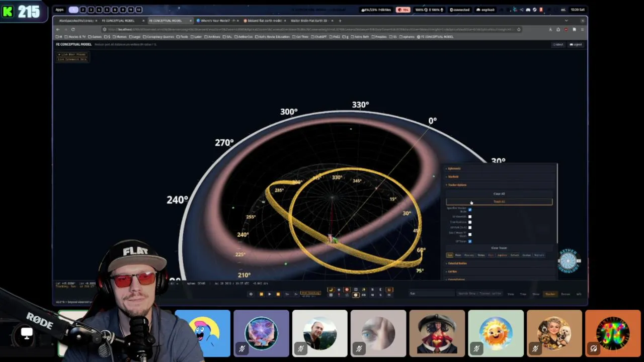Uncheck the Specified Tracker Mode checkbox

point(470,210)
